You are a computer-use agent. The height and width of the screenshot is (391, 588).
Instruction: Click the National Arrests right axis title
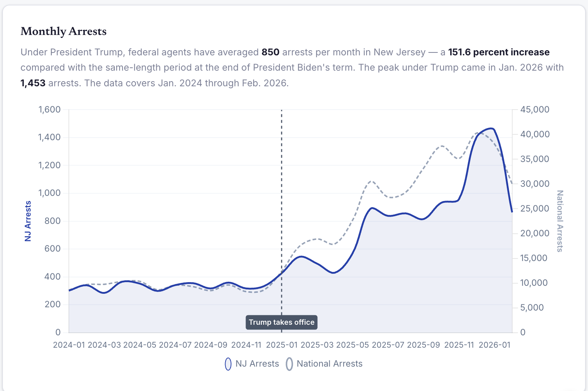pyautogui.click(x=560, y=221)
